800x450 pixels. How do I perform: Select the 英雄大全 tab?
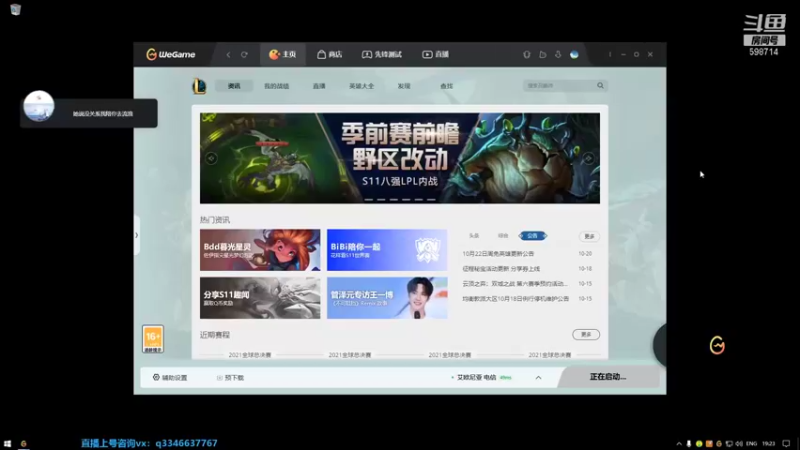pyautogui.click(x=361, y=86)
